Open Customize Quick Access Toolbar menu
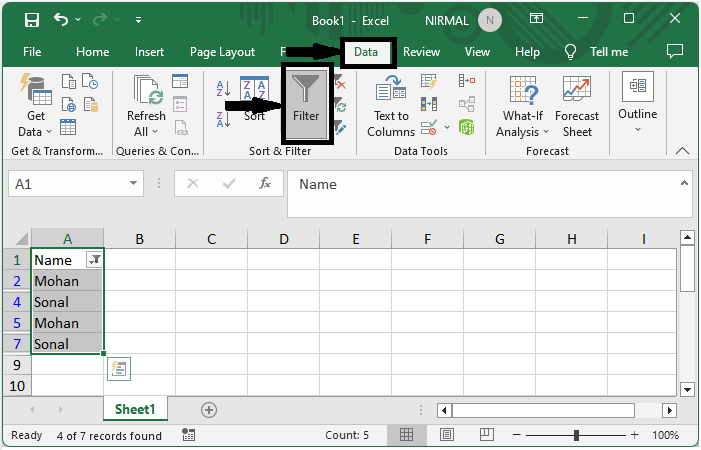This screenshot has width=701, height=450. [x=139, y=20]
